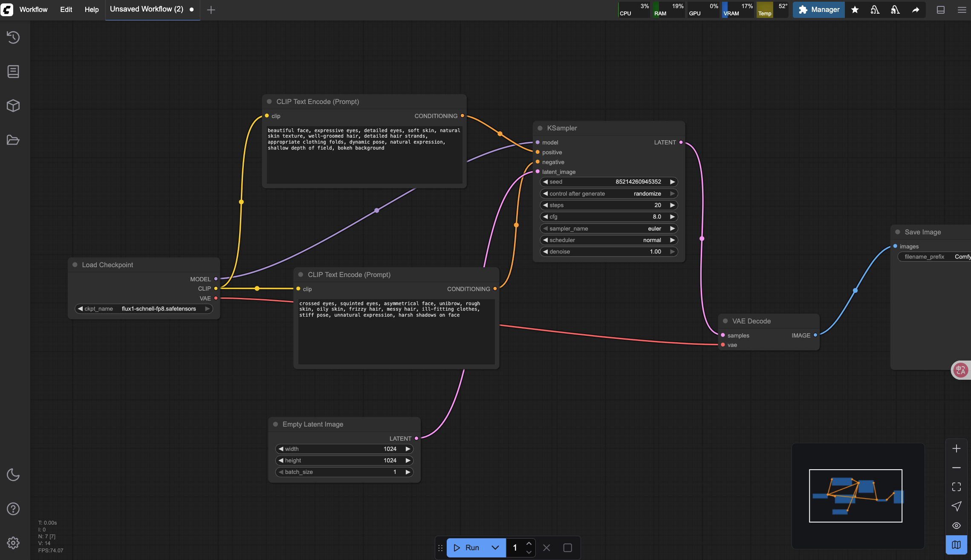
Task: Toggle link visibility eye icon
Action: [x=956, y=525]
